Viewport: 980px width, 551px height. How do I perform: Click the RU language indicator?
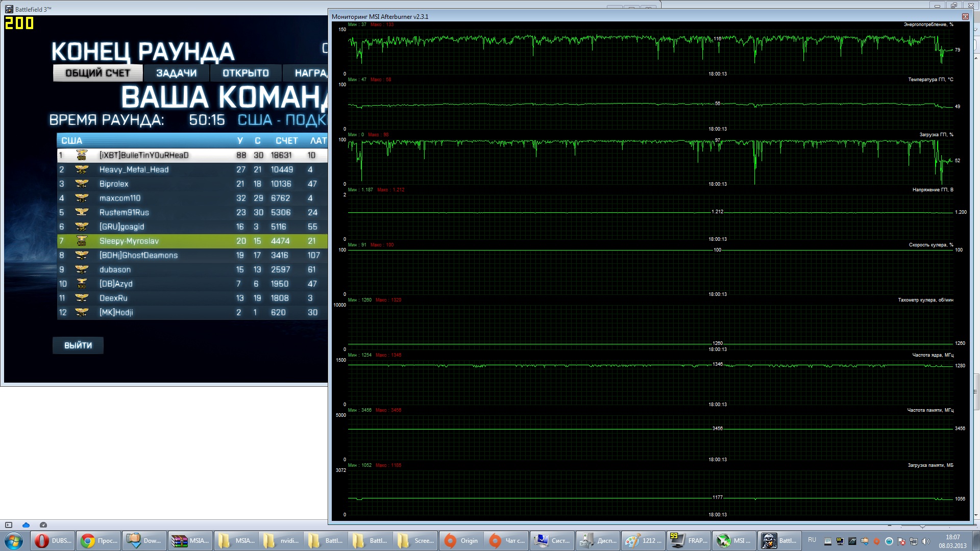(x=812, y=540)
